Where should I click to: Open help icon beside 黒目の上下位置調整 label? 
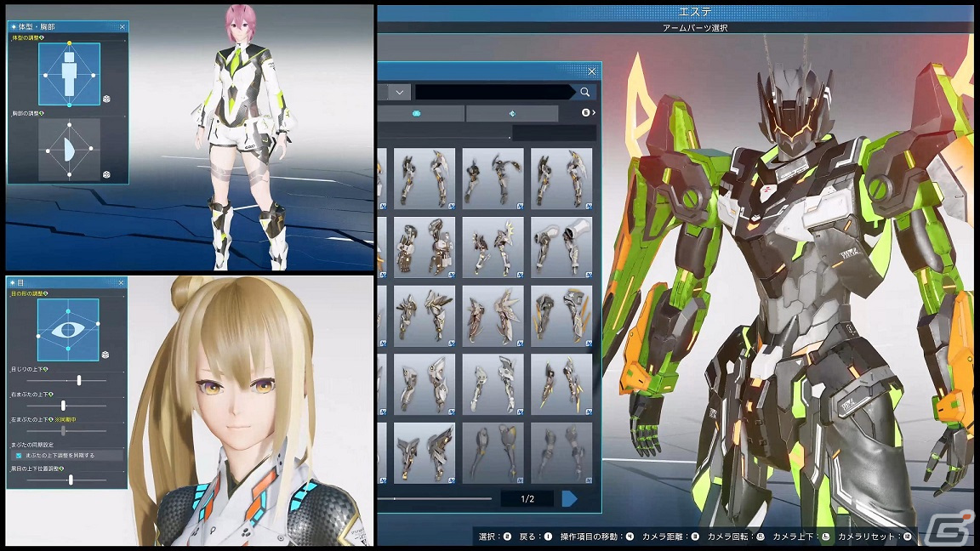pos(61,468)
